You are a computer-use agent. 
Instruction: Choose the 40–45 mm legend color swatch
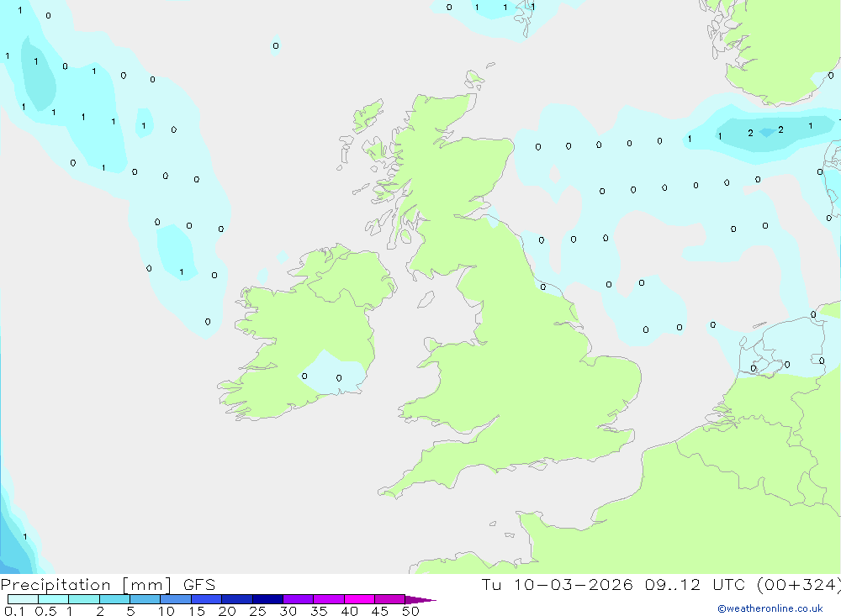click(x=359, y=599)
